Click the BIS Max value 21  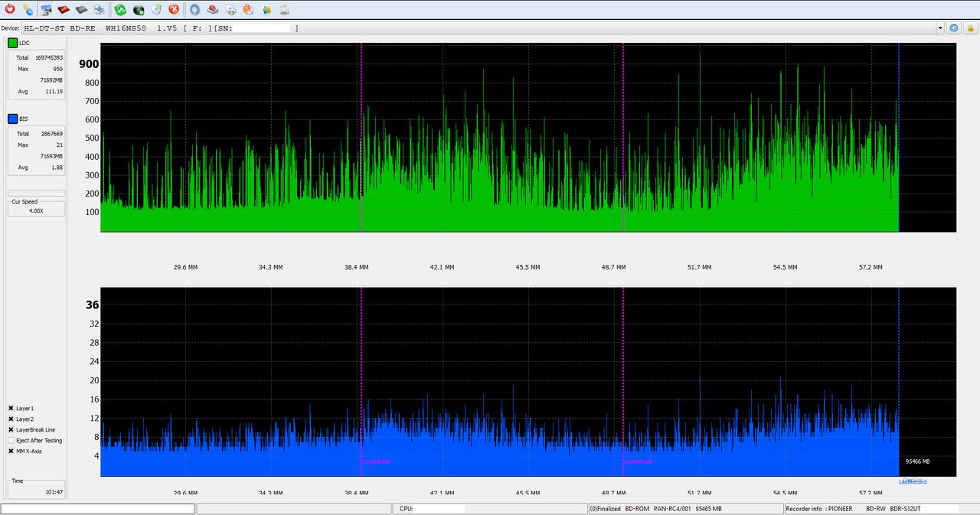tap(60, 145)
